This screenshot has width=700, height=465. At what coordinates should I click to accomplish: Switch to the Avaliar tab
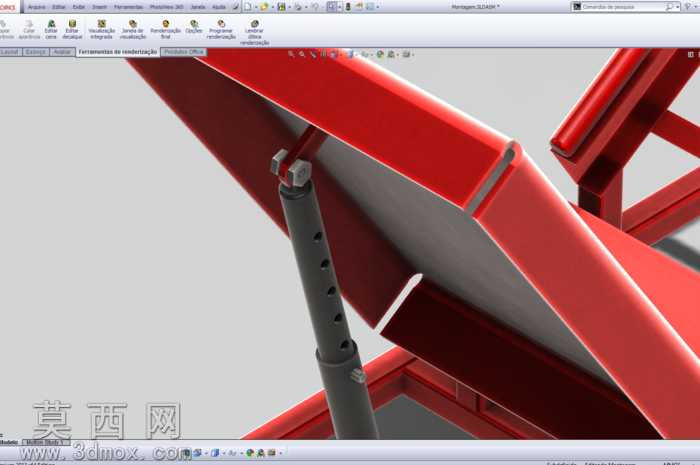point(62,52)
